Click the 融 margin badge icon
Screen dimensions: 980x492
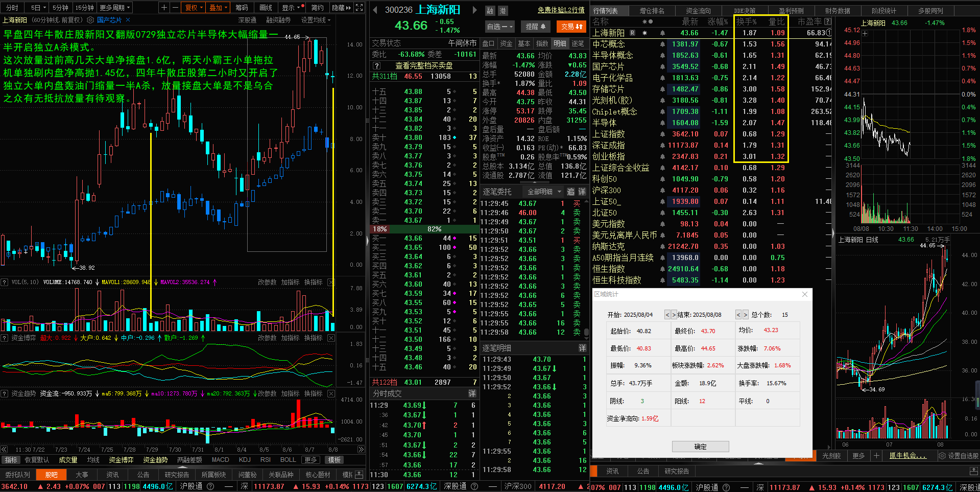coord(490,10)
